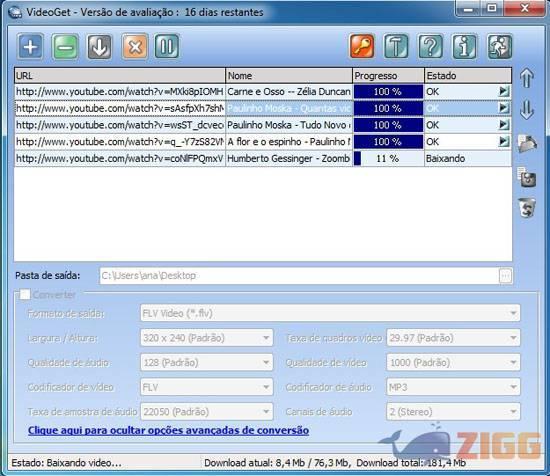Close the VideoGet window
This screenshot has width=550, height=476.
pyautogui.click(x=525, y=8)
